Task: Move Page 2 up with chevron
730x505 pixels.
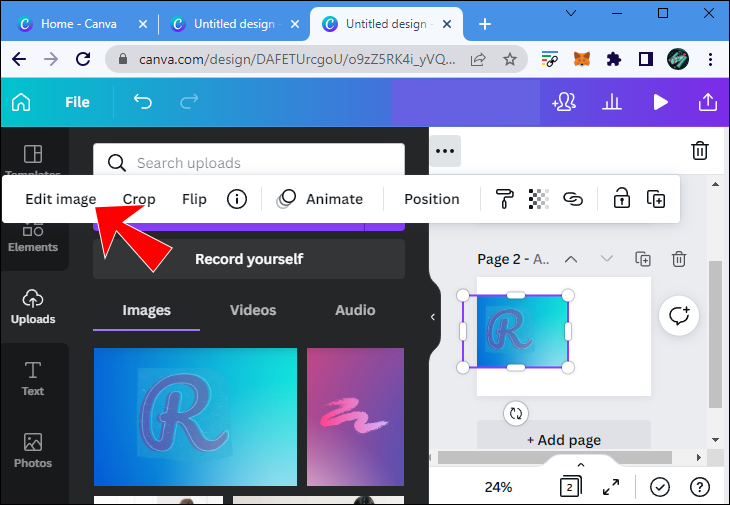Action: coord(571,259)
